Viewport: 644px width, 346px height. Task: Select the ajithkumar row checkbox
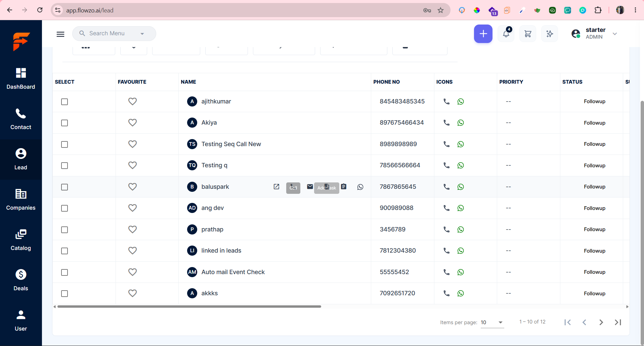pos(65,102)
